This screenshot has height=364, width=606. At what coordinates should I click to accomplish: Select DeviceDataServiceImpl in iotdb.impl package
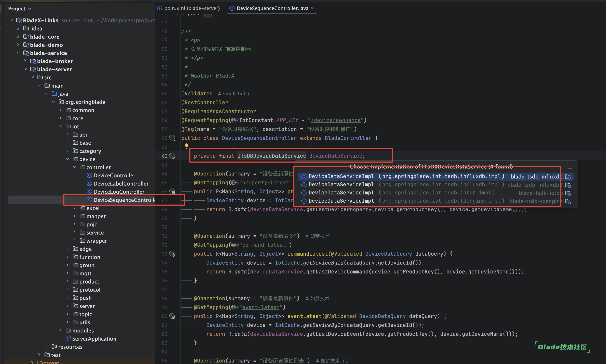[435, 193]
